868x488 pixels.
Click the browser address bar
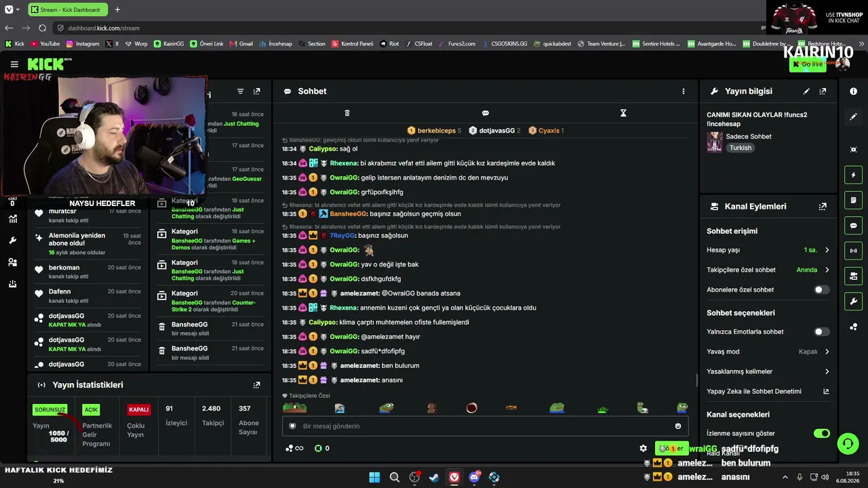407,28
